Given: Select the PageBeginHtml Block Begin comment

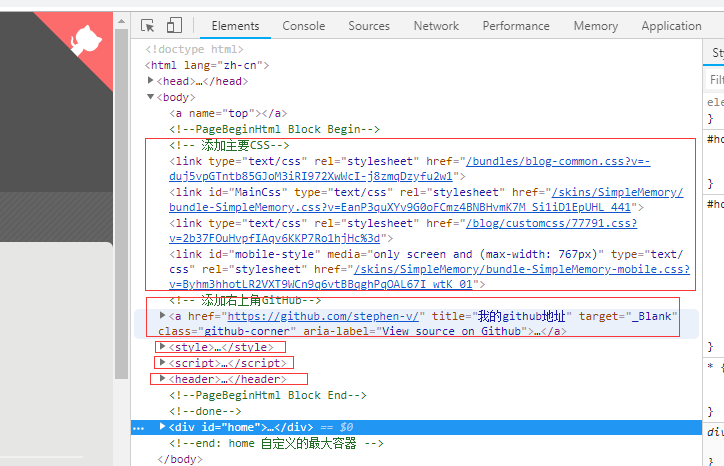Looking at the screenshot, I should tap(274, 129).
